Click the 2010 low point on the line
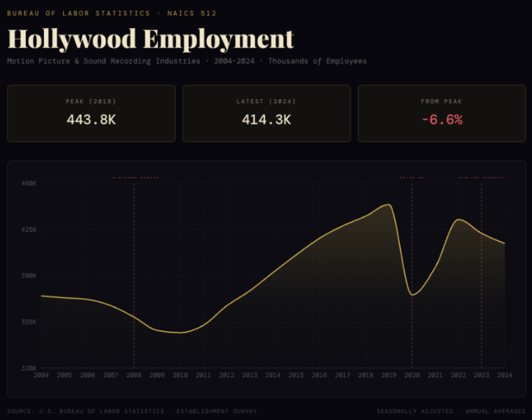The image size is (532, 420). (179, 332)
